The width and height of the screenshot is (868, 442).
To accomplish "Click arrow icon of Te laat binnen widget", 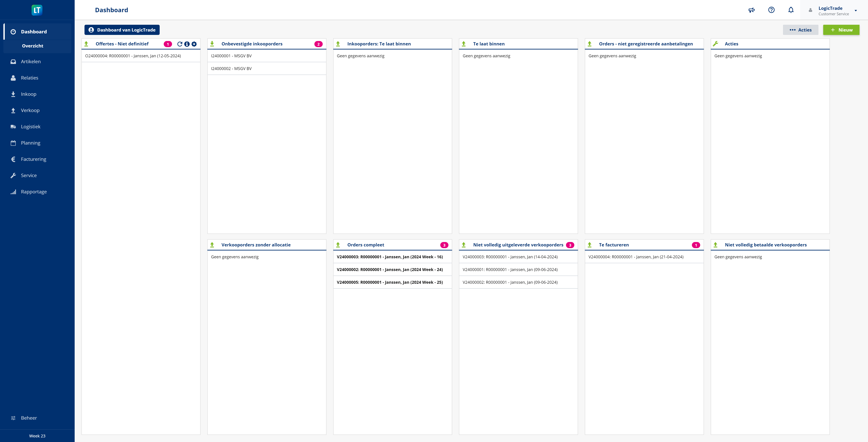I will (x=464, y=44).
